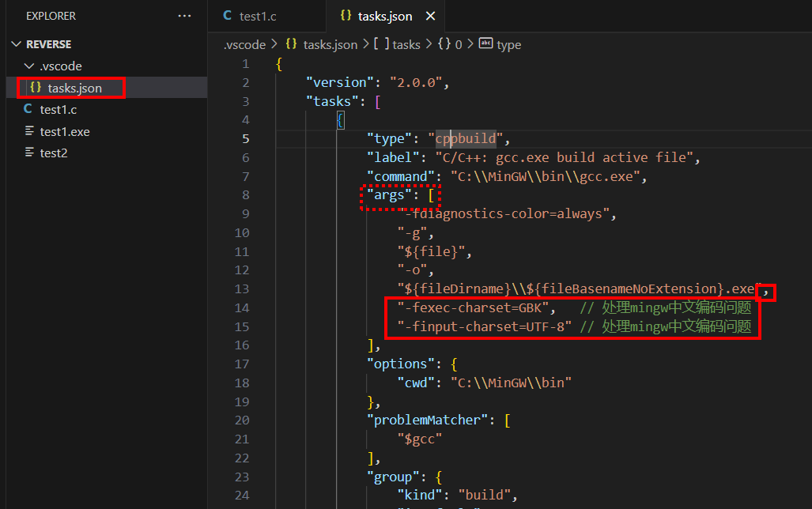Click line number 13 in the gutter
The height and width of the screenshot is (509, 812).
242,289
